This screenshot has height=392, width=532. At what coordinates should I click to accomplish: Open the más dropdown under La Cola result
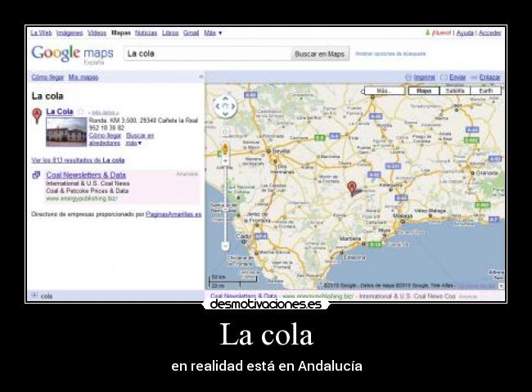[x=133, y=143]
